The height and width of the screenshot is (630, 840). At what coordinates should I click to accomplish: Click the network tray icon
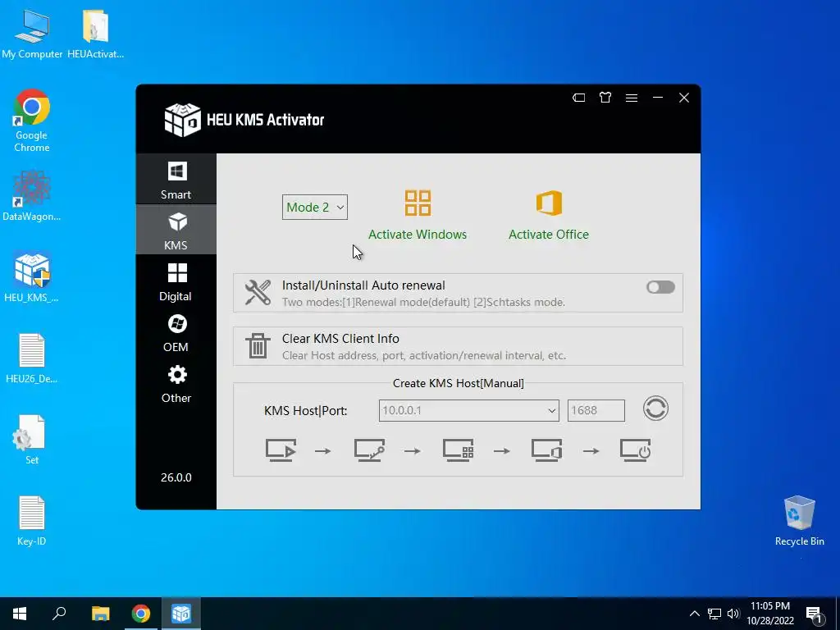(x=714, y=614)
